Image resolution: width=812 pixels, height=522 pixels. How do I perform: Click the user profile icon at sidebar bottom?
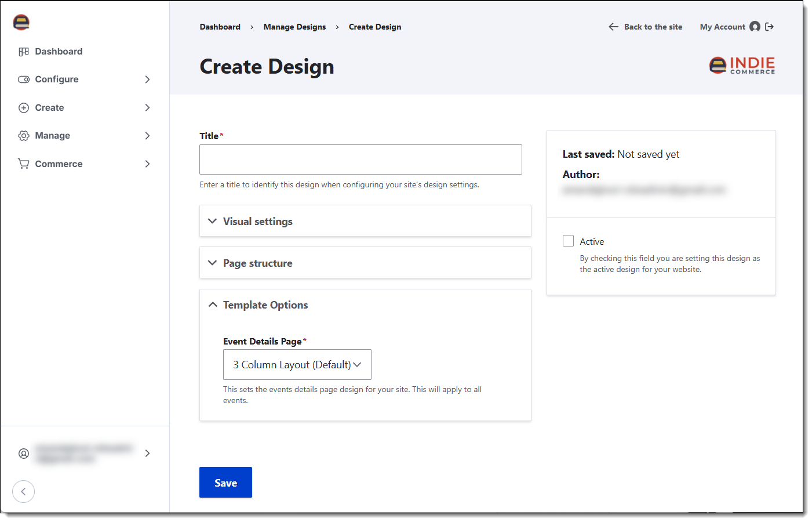point(24,454)
